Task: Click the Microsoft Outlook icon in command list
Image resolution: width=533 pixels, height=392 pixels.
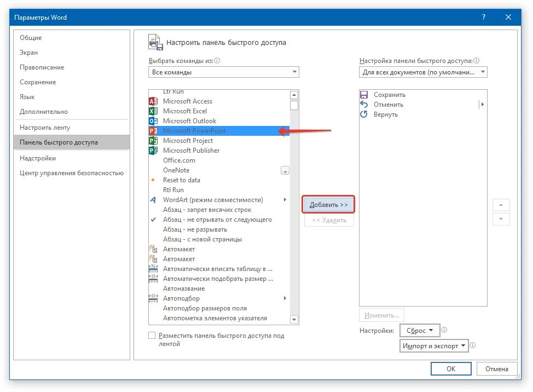Action: pos(153,121)
